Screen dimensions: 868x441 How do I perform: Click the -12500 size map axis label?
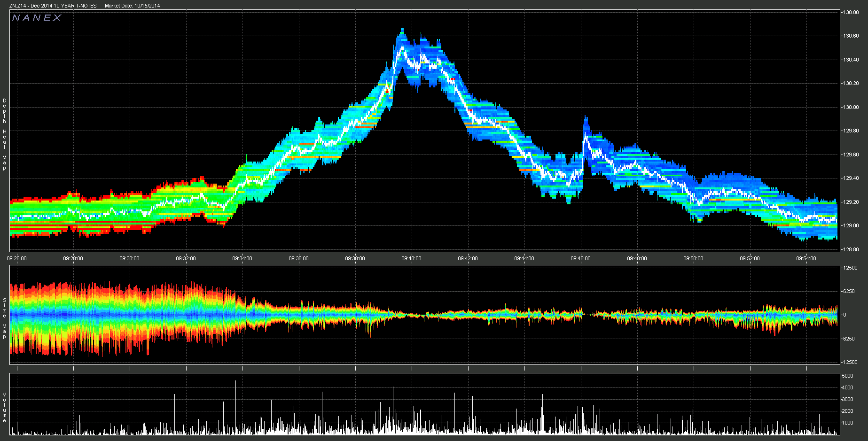coord(849,362)
